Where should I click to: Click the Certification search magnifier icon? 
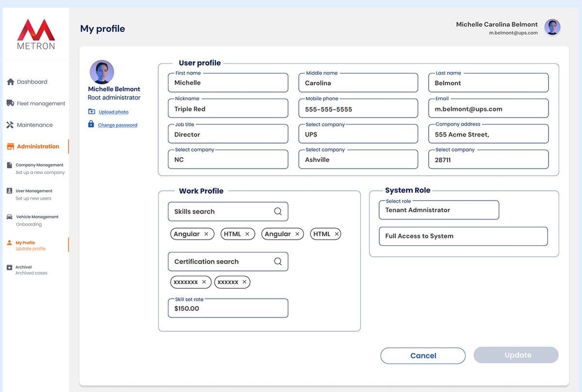pyautogui.click(x=278, y=261)
